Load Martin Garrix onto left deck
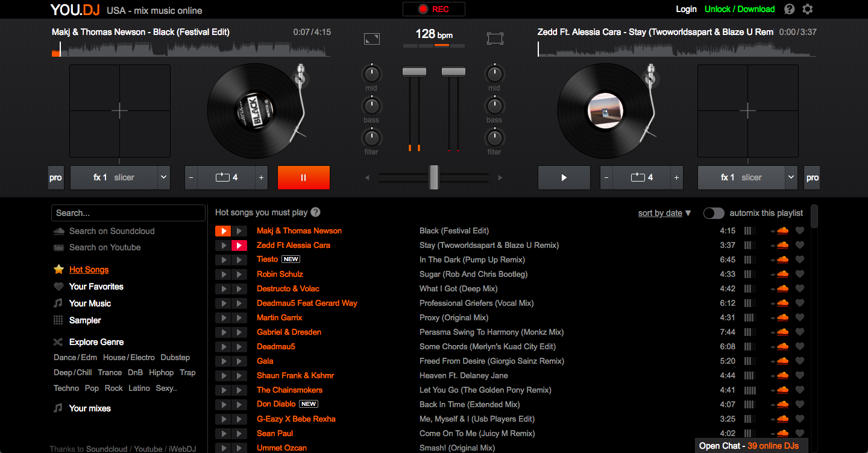The height and width of the screenshot is (453, 868). [x=223, y=317]
